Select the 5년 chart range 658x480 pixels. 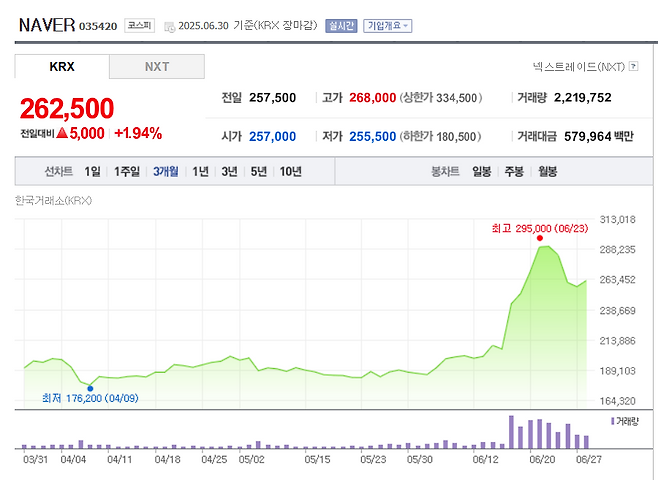[x=258, y=171]
